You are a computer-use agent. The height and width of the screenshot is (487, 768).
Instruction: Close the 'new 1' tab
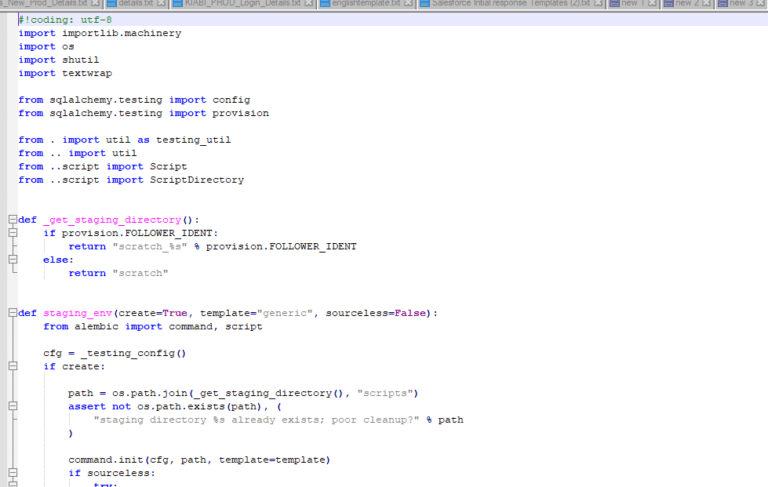[652, 3]
